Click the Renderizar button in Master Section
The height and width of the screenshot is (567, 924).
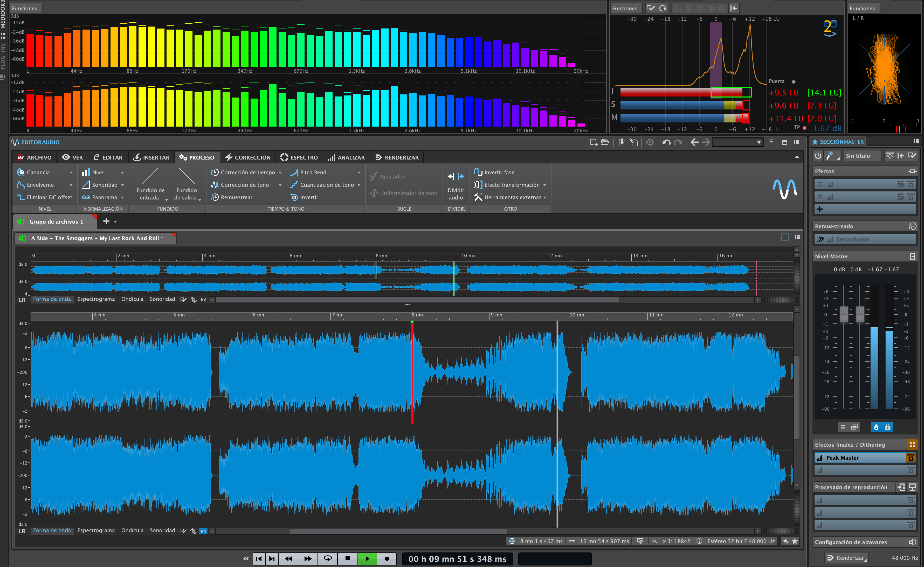point(846,558)
